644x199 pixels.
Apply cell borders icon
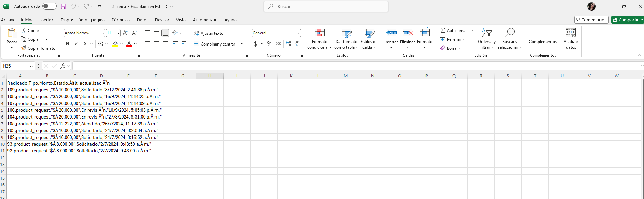(x=100, y=44)
